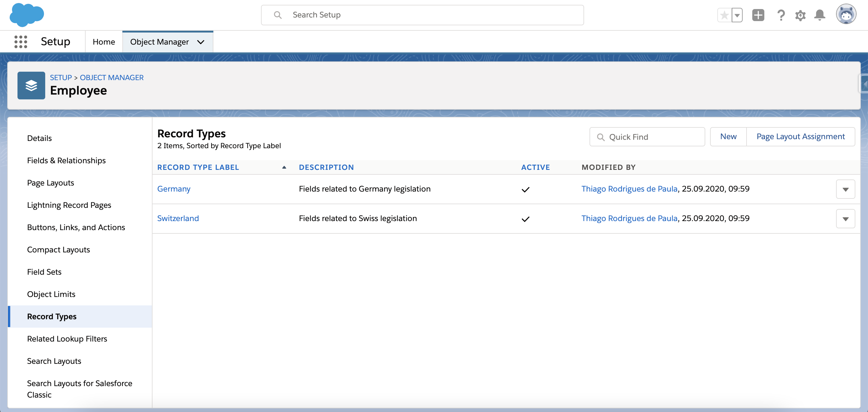Click the New record type button
This screenshot has height=412, width=868.
(x=728, y=137)
